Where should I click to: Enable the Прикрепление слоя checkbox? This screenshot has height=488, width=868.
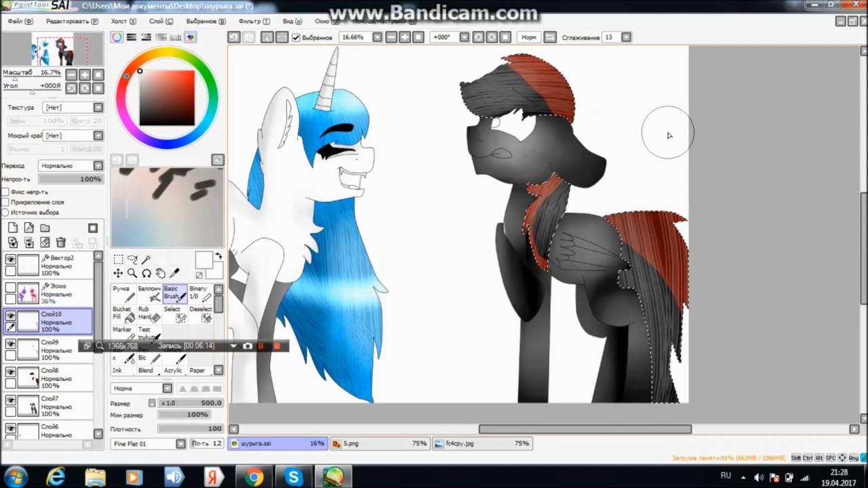[5, 202]
